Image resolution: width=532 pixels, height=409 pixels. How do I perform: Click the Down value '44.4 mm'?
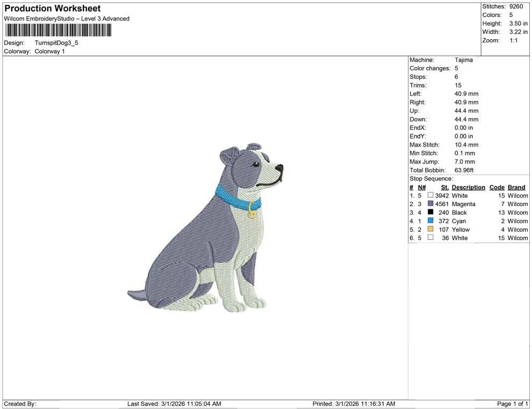[466, 119]
